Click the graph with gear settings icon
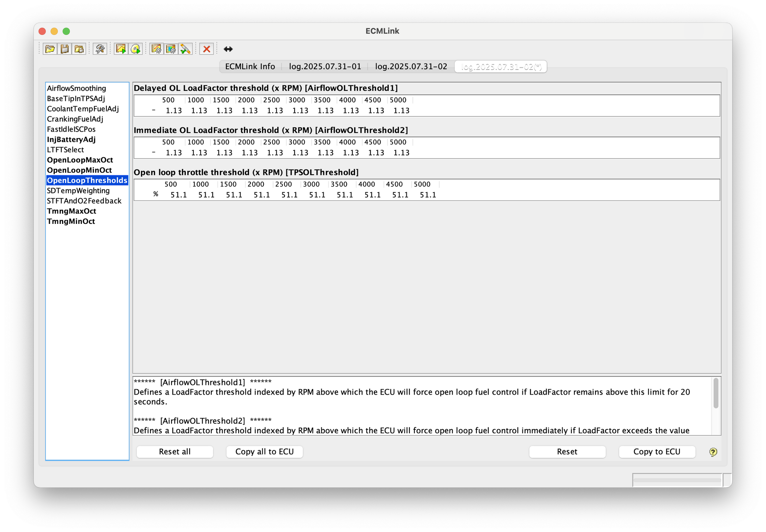 click(x=156, y=49)
